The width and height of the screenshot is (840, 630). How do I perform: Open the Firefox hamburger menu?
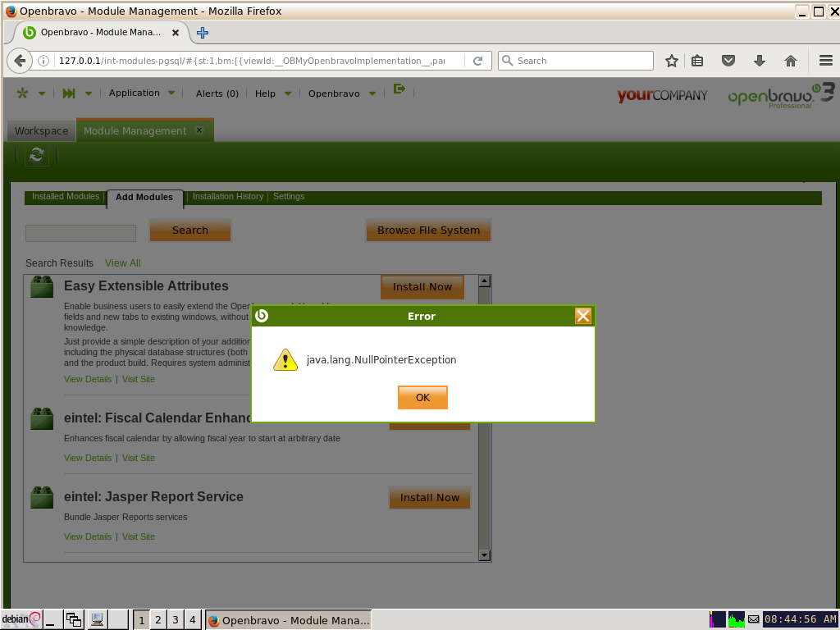coord(825,61)
